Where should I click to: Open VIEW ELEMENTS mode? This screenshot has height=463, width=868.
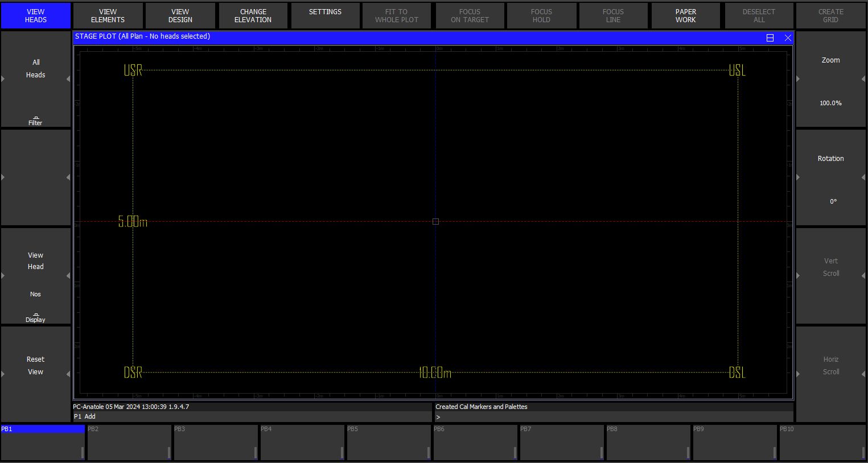click(x=108, y=16)
